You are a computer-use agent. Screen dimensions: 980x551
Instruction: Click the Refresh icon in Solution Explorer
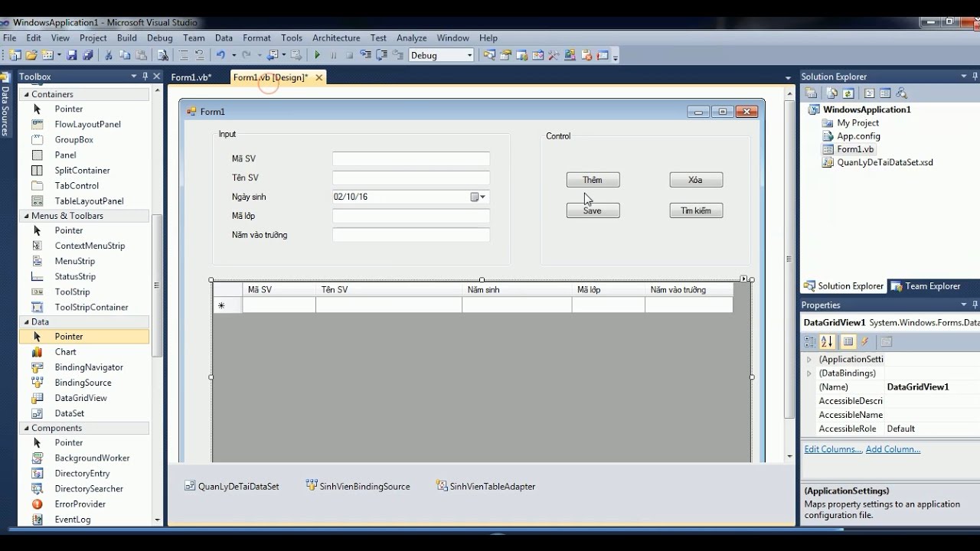pos(848,93)
